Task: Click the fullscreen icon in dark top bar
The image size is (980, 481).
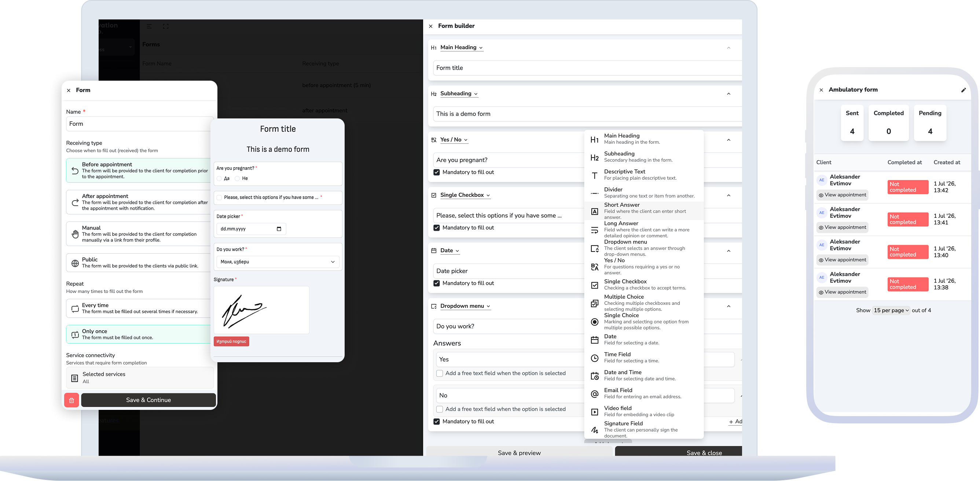Action: pyautogui.click(x=165, y=26)
